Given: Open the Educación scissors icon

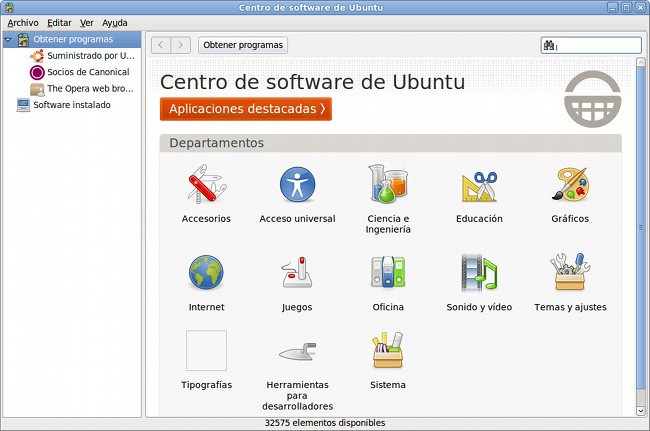Looking at the screenshot, I should 479,186.
